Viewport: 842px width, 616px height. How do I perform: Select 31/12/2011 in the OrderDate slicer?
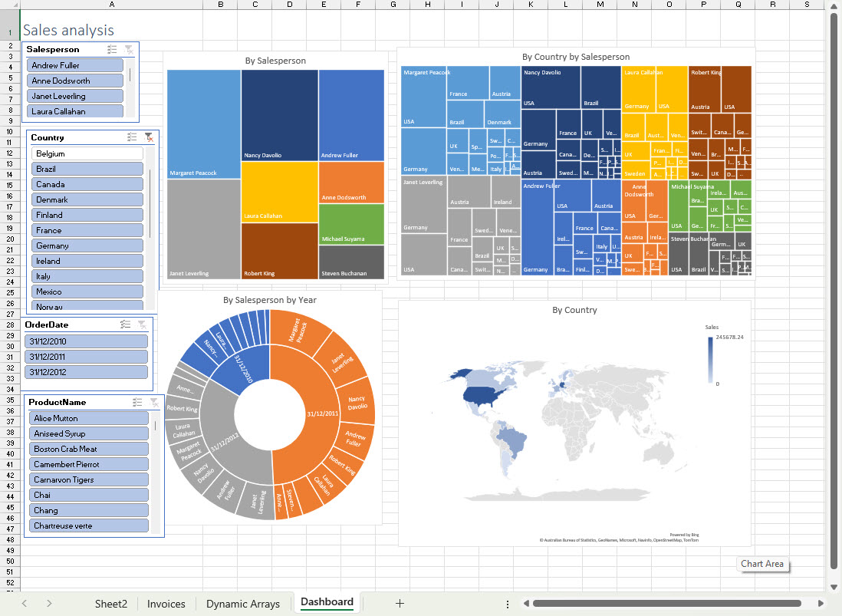click(x=86, y=356)
